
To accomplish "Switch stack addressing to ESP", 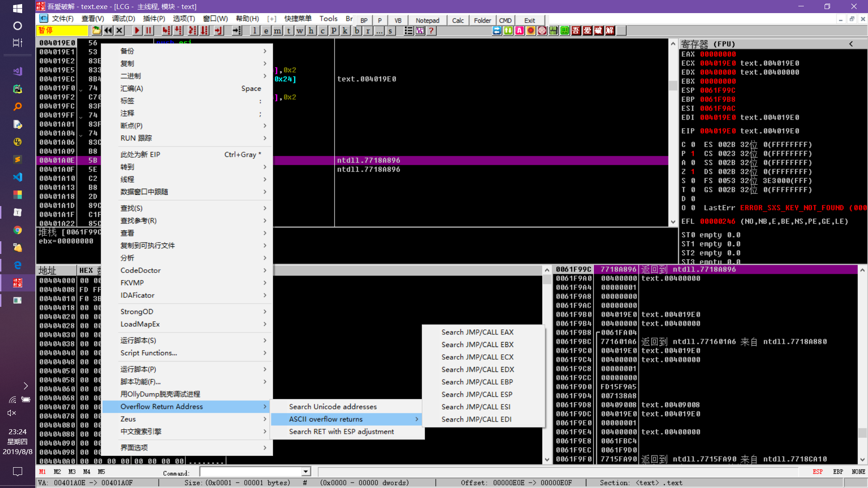I will 817,472.
